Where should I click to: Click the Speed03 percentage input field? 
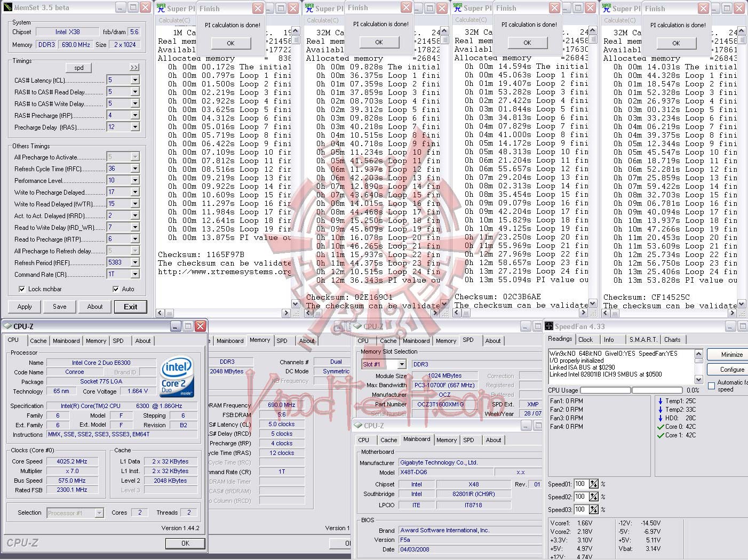[580, 509]
